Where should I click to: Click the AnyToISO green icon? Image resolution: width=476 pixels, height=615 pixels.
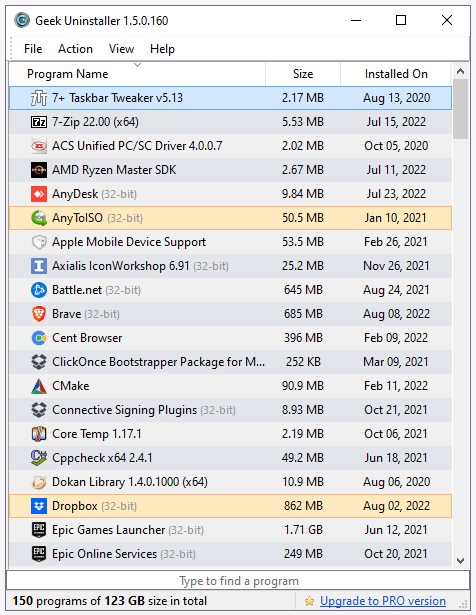pyautogui.click(x=39, y=218)
